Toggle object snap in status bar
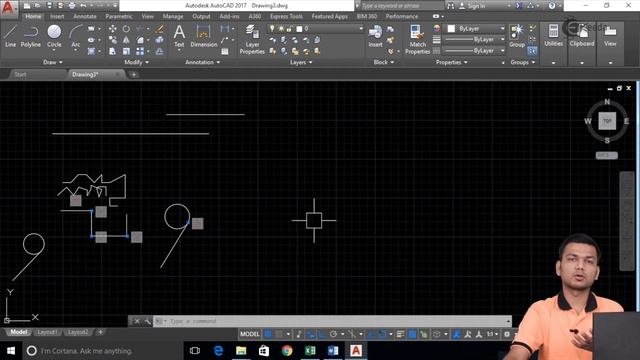 382,334
